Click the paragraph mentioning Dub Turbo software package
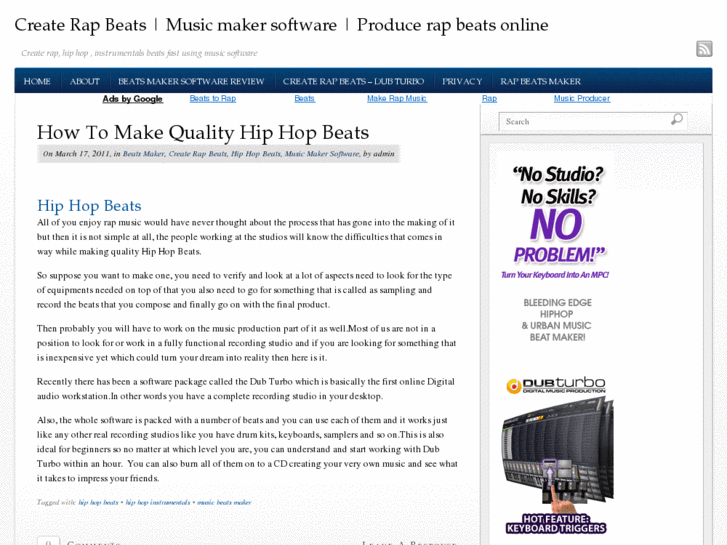Screen dimensions: 727x545 pyautogui.click(x=246, y=389)
